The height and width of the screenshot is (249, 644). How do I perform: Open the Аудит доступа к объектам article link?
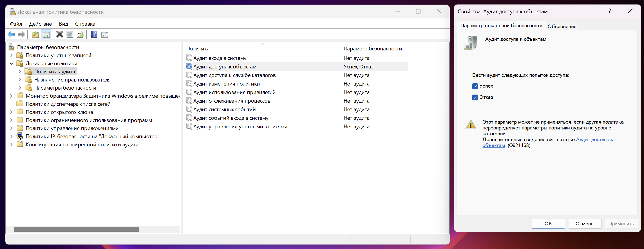594,140
